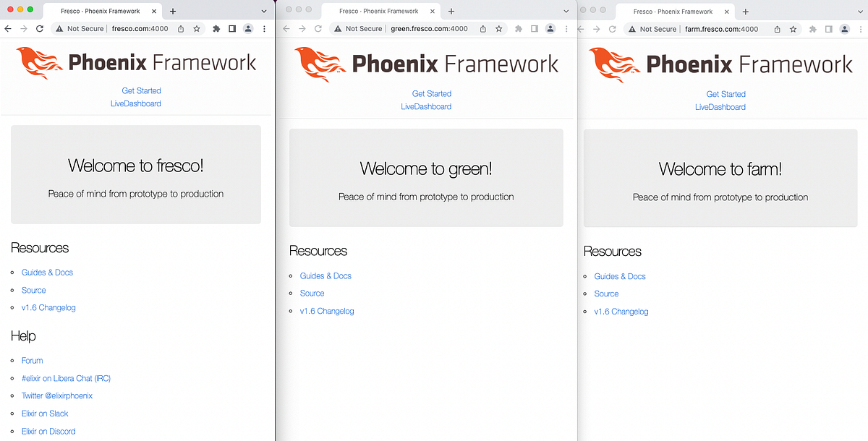This screenshot has width=868, height=441.
Task: Open a new tab in the green.fresco.com window
Action: tap(451, 12)
